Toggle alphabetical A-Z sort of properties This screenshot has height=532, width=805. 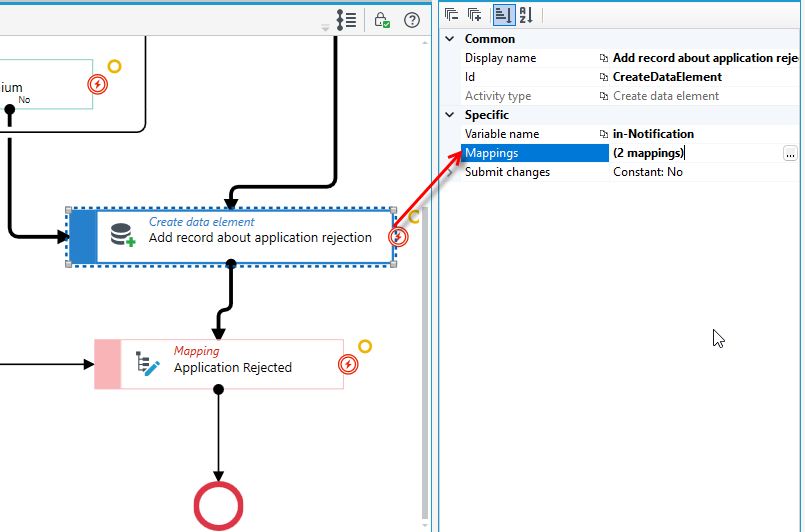(526, 15)
